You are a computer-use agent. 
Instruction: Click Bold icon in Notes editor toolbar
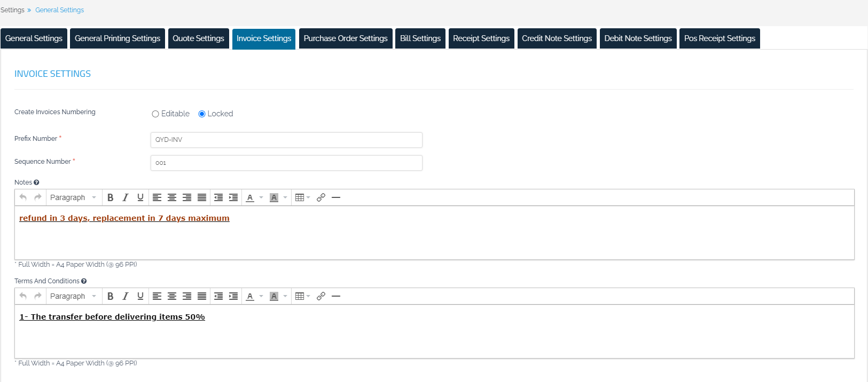[110, 197]
